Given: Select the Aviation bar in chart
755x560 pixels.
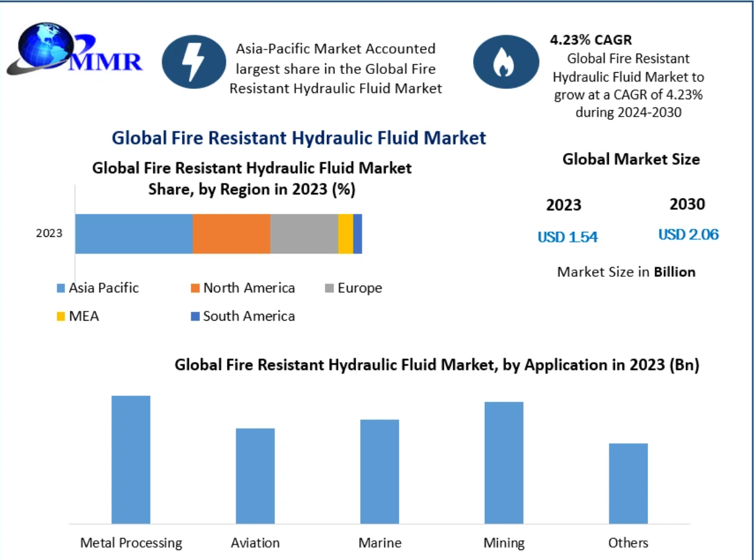Looking at the screenshot, I should pos(255,476).
